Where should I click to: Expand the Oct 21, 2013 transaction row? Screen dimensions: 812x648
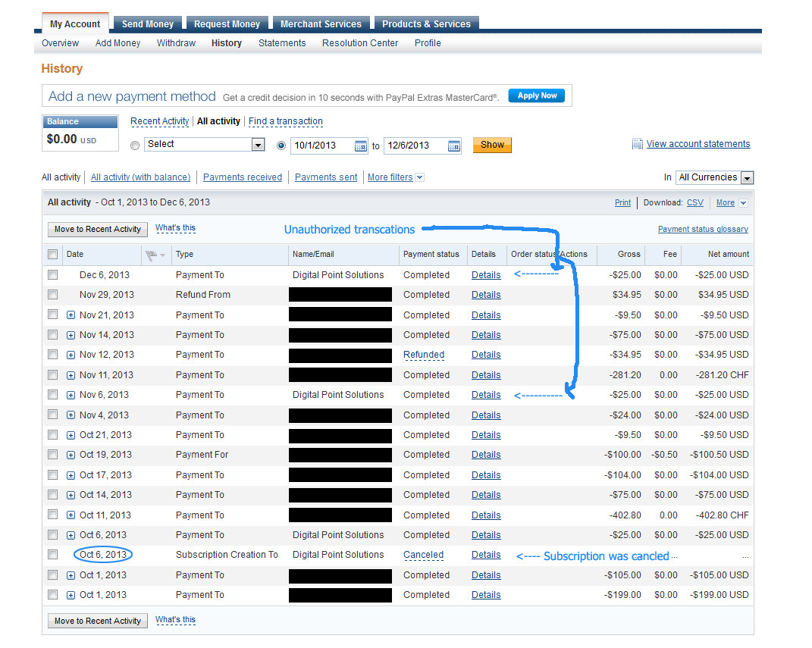click(x=71, y=435)
